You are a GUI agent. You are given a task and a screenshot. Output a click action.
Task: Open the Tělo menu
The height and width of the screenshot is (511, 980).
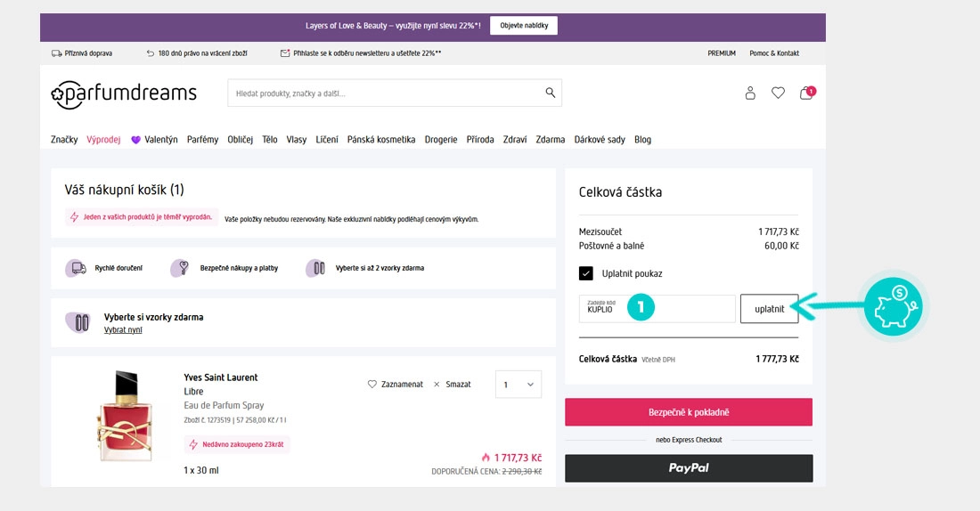[x=269, y=139]
